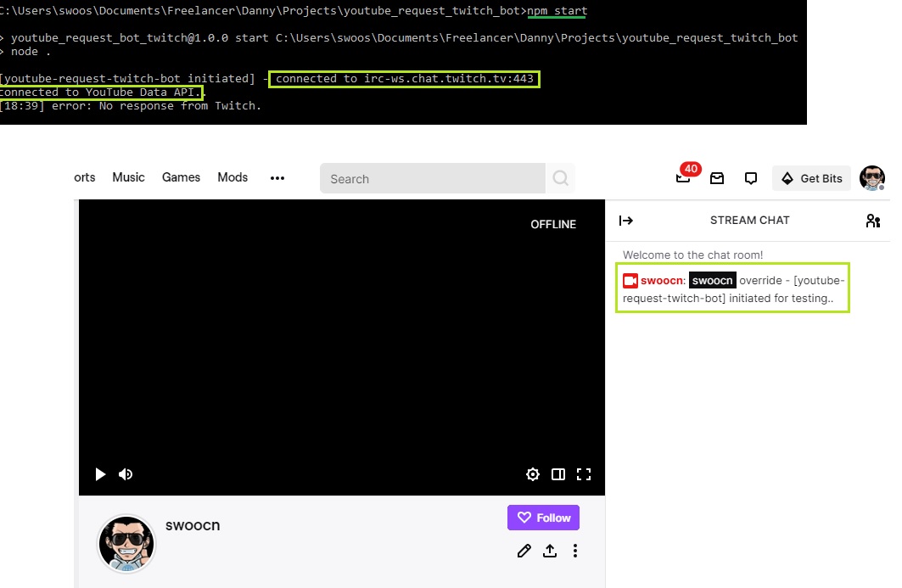Click the search magnifier button
The height and width of the screenshot is (588, 902).
click(560, 178)
